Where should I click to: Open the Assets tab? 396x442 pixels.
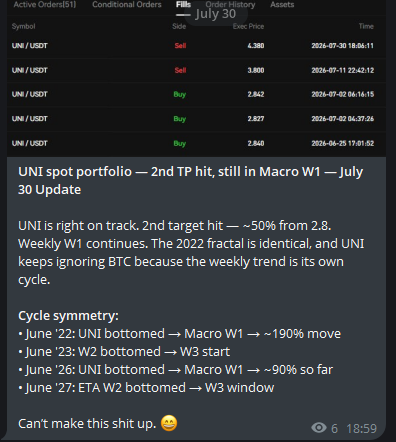282,5
